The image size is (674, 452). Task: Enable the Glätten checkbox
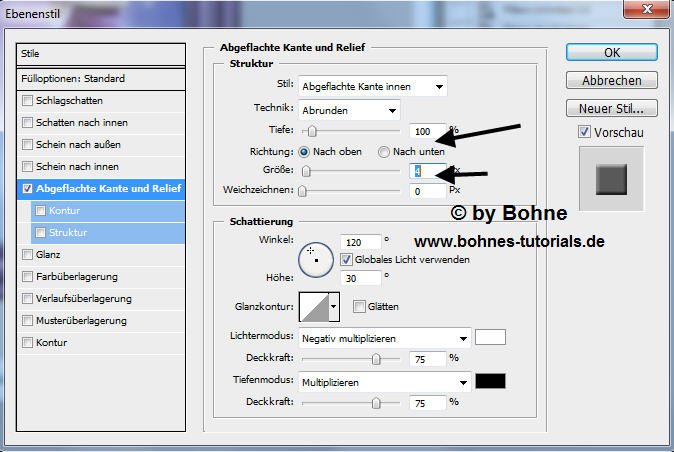click(x=358, y=307)
